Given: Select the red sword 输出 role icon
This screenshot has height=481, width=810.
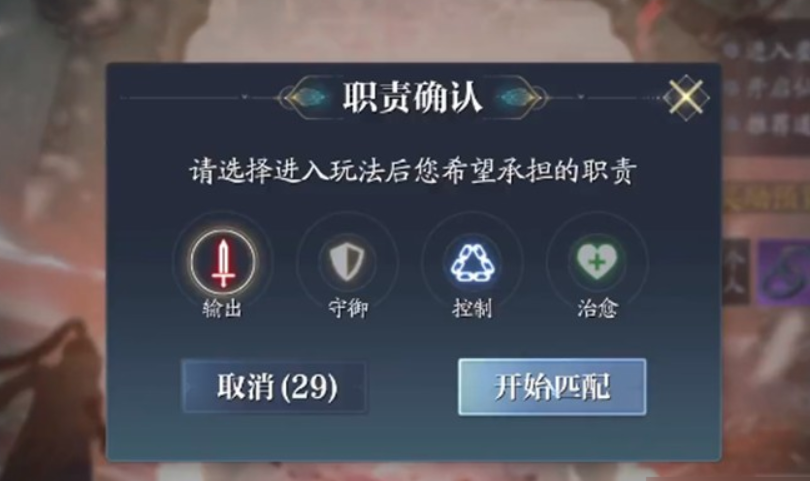Looking at the screenshot, I should pos(223,262).
